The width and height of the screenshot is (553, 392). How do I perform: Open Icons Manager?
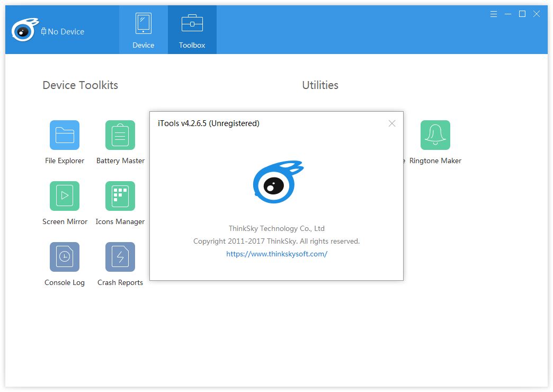(120, 196)
